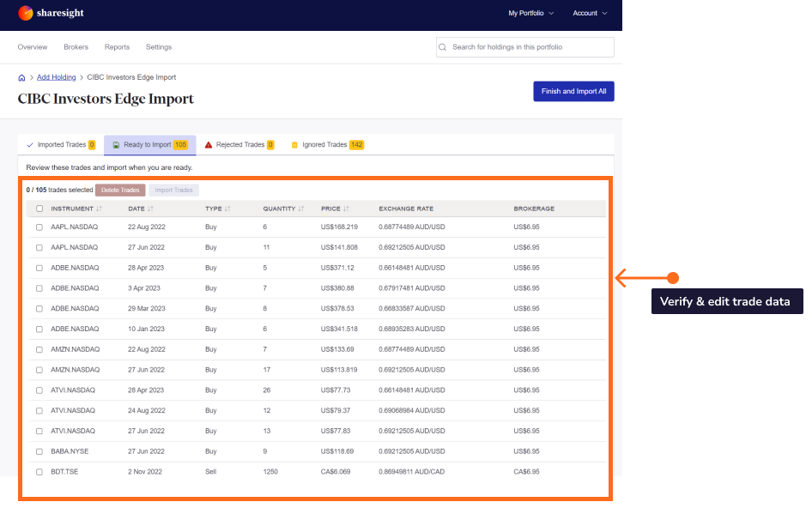The image size is (812, 508).
Task: Click the Import Trades button
Action: pos(173,190)
